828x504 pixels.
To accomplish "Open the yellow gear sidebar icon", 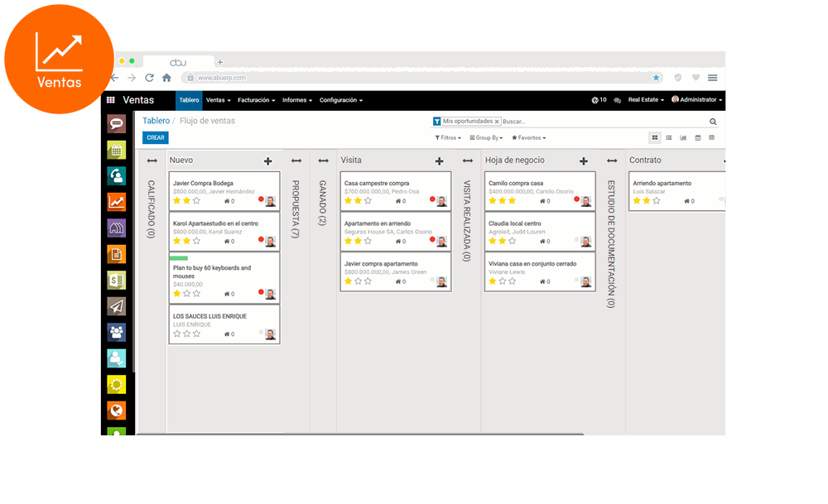I will pos(117,384).
